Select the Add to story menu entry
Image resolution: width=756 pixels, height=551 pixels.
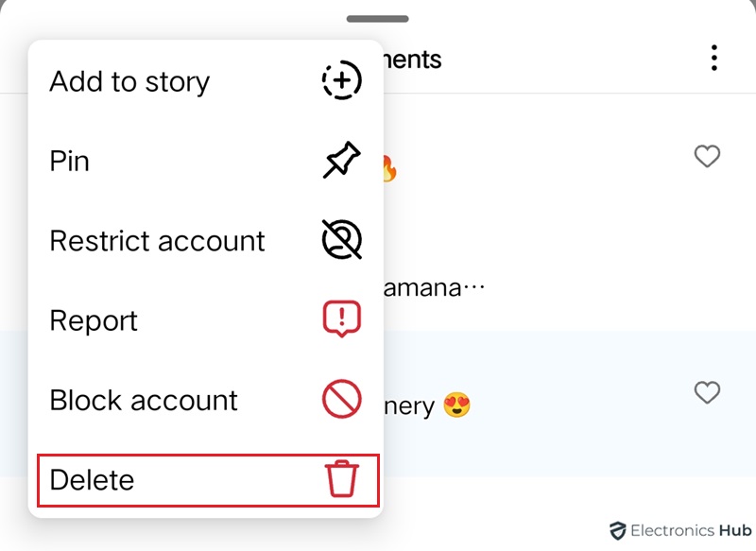coord(206,81)
